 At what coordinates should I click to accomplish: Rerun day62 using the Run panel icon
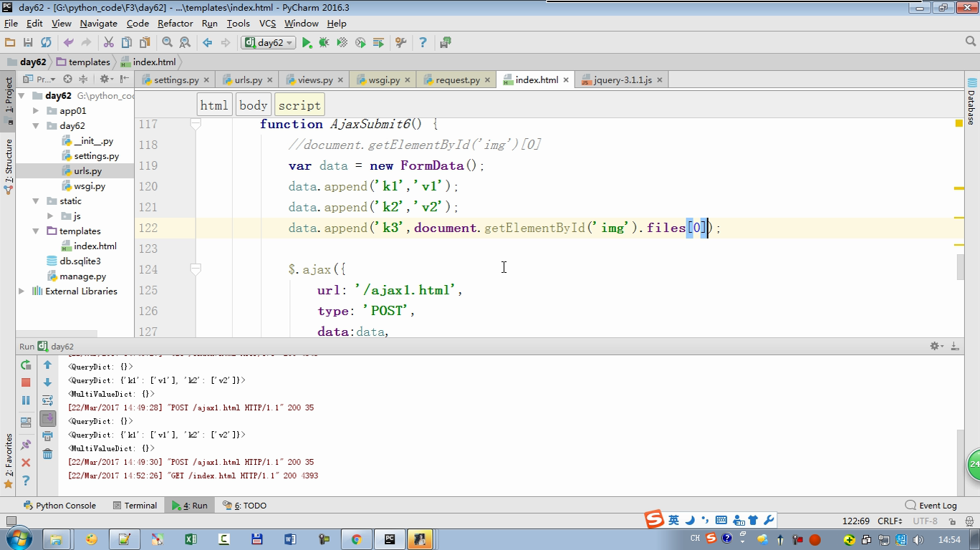[26, 365]
